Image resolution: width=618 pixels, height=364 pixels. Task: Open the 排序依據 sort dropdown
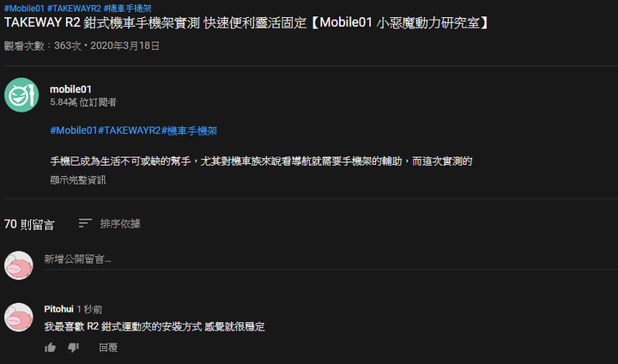109,223
